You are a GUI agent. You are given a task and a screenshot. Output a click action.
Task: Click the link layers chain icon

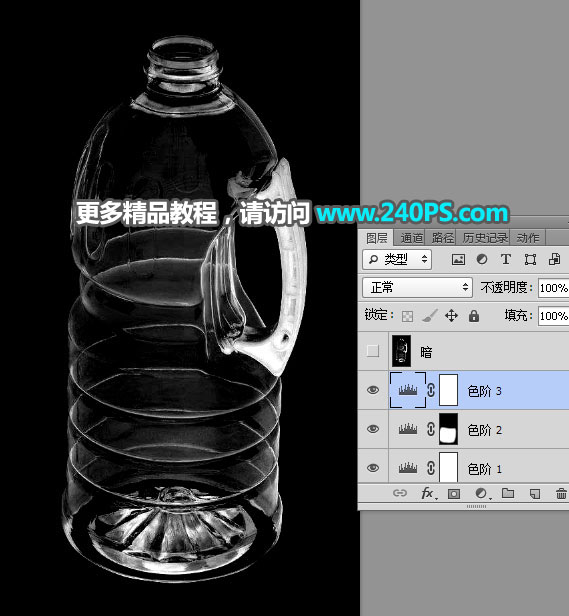click(400, 493)
